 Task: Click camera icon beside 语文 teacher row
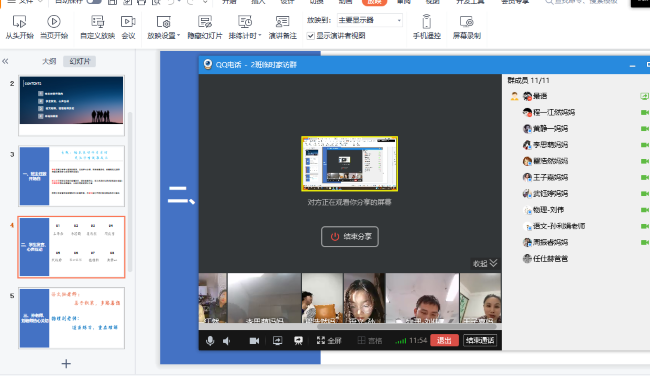[x=645, y=226]
